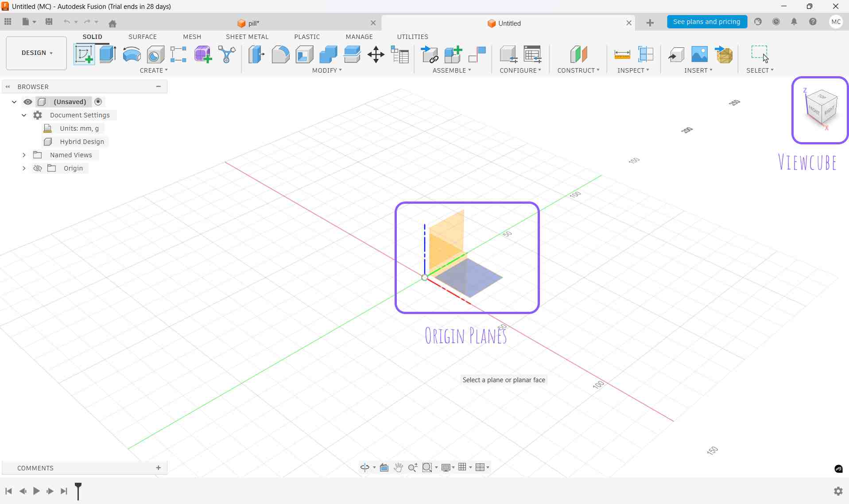Add a new design tab

point(650,23)
